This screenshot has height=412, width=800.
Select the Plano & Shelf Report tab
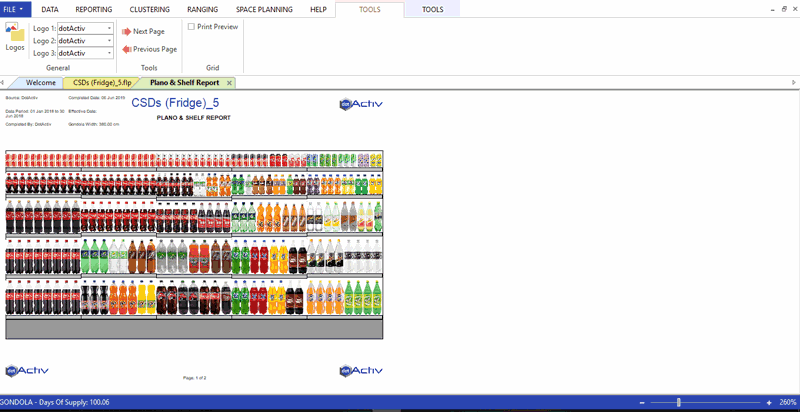[185, 83]
